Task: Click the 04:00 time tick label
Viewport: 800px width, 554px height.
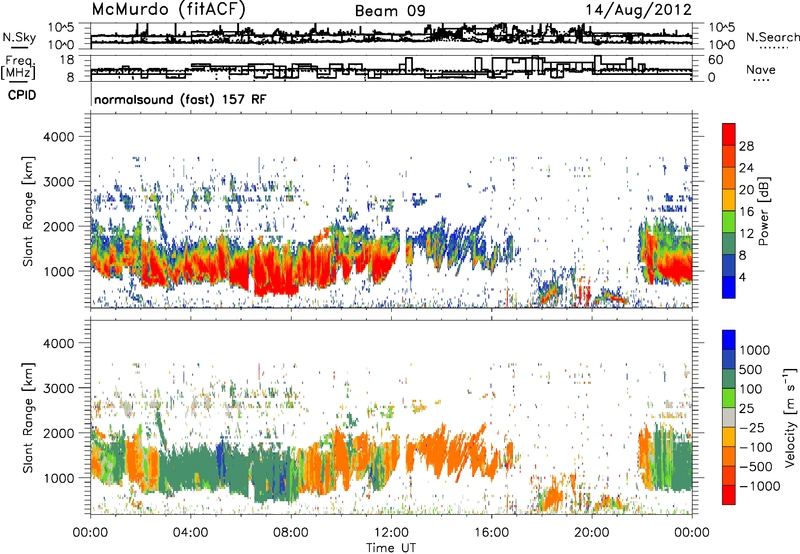Action: (x=190, y=533)
